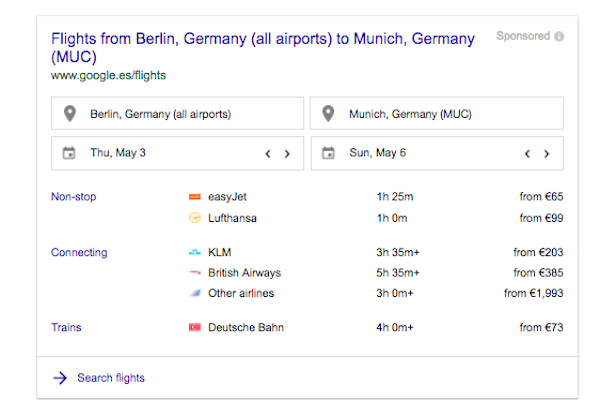Select the British Airways row name

pyautogui.click(x=245, y=273)
